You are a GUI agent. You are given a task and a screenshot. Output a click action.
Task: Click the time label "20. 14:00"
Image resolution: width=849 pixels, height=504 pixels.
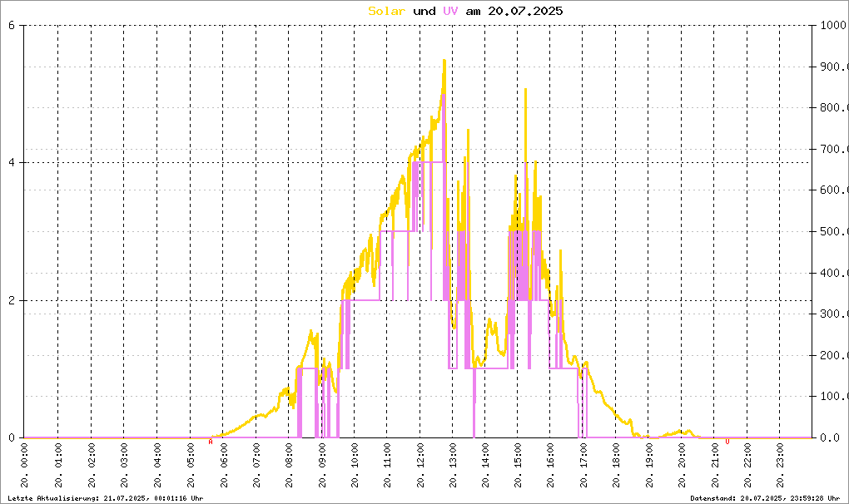[486, 465]
